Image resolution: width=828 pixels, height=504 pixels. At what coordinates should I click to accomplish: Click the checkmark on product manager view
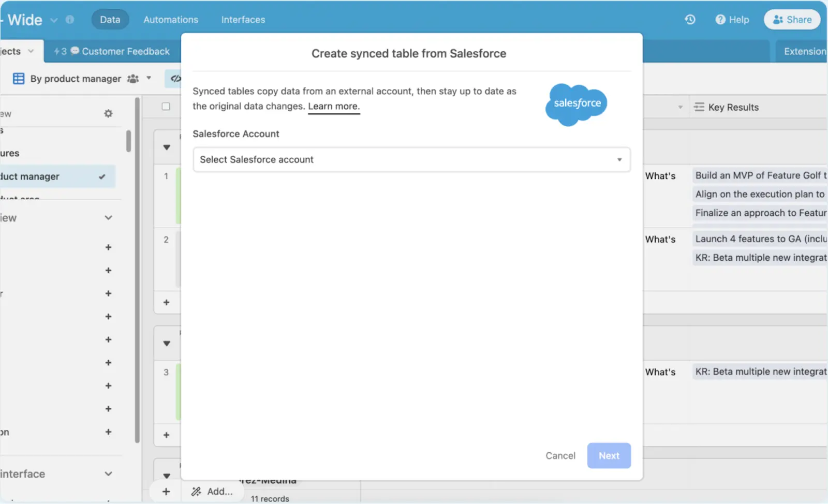[102, 176]
